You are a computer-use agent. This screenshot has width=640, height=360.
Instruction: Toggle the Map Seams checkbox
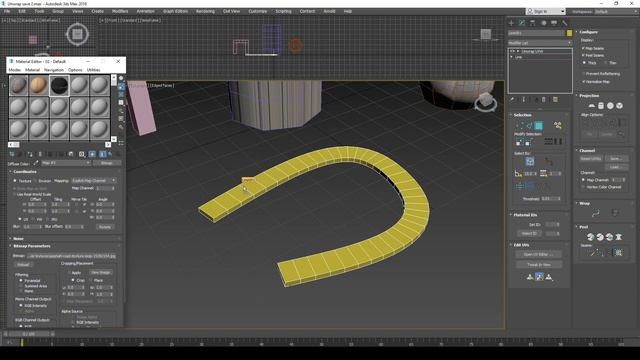[584, 48]
